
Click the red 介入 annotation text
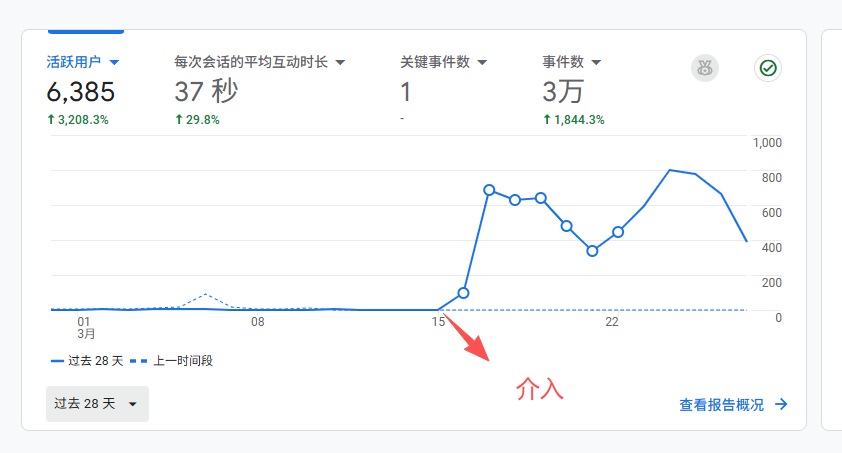coord(540,389)
